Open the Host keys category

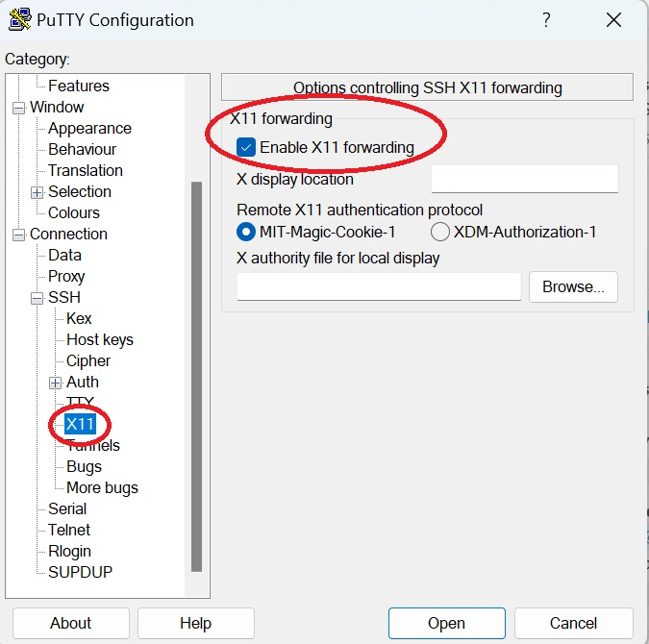(100, 340)
